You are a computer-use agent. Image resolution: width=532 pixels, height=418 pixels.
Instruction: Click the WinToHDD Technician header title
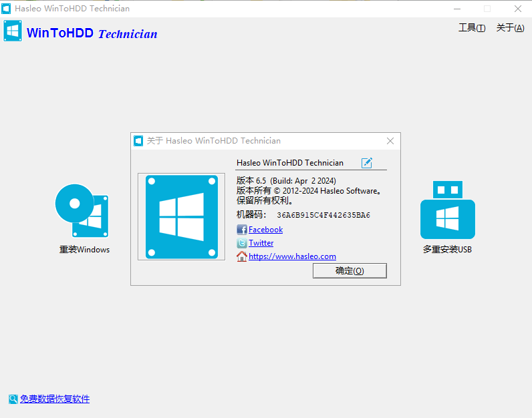coord(92,33)
